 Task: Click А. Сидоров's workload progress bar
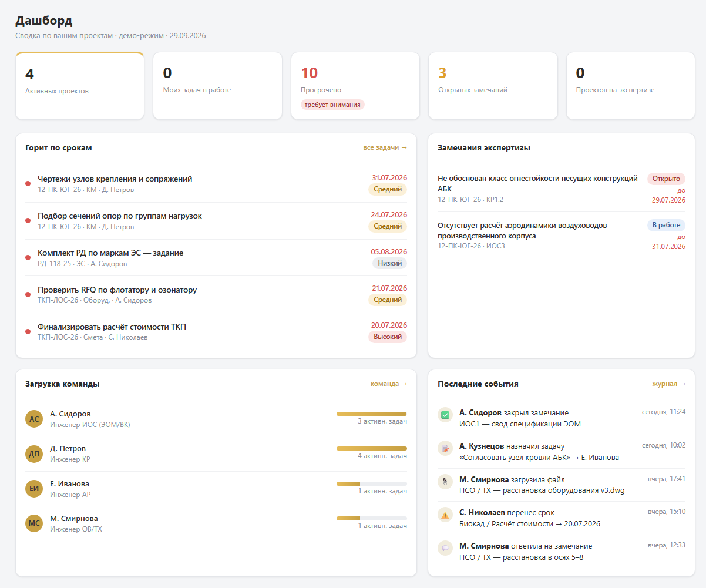[x=372, y=414]
